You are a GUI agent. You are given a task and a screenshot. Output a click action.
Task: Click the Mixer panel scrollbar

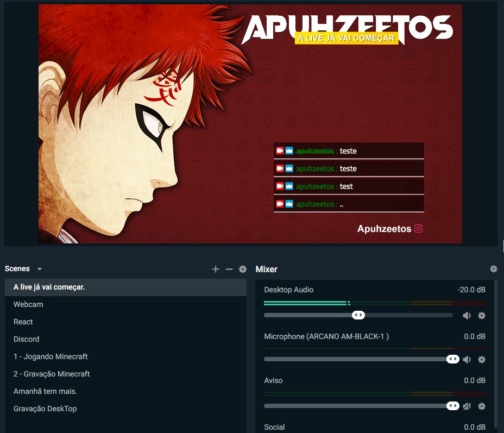(496, 354)
